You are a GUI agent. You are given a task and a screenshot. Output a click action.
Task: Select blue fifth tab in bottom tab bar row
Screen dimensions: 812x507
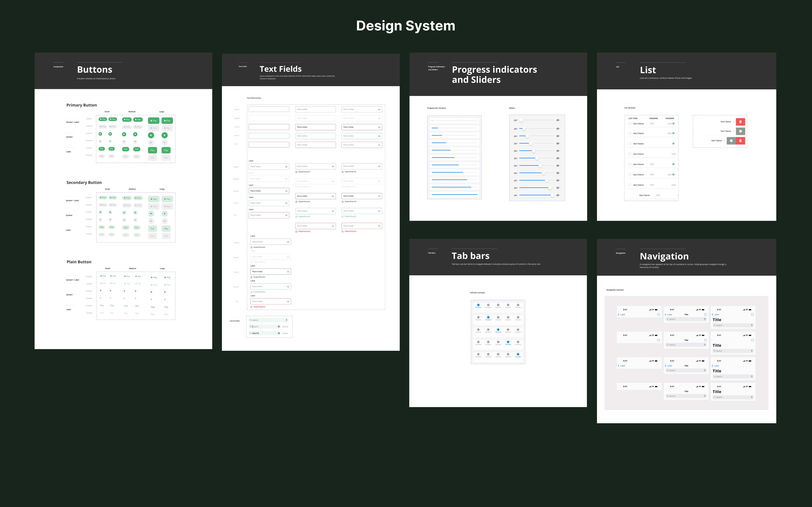[x=518, y=355]
